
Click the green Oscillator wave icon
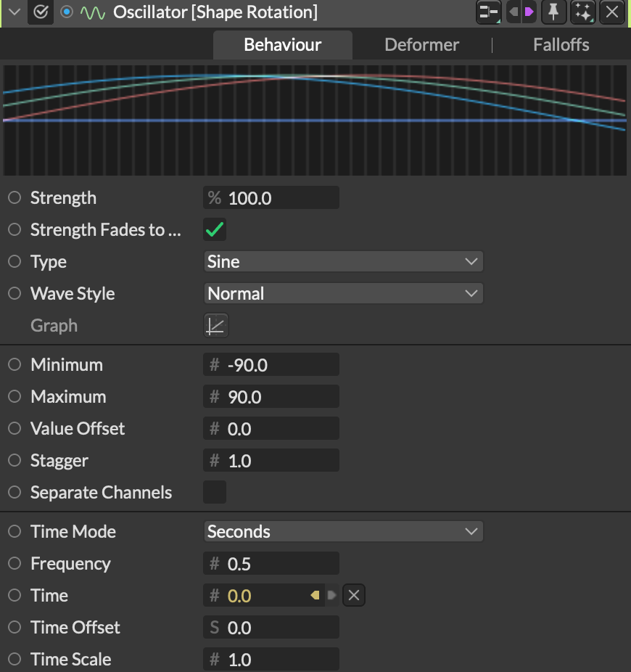point(92,13)
